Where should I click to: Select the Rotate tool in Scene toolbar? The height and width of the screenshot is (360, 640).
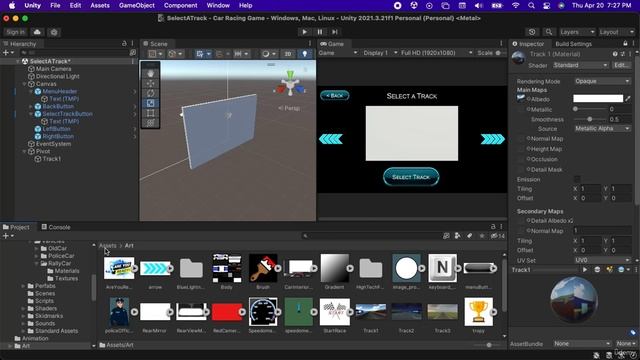(x=150, y=93)
